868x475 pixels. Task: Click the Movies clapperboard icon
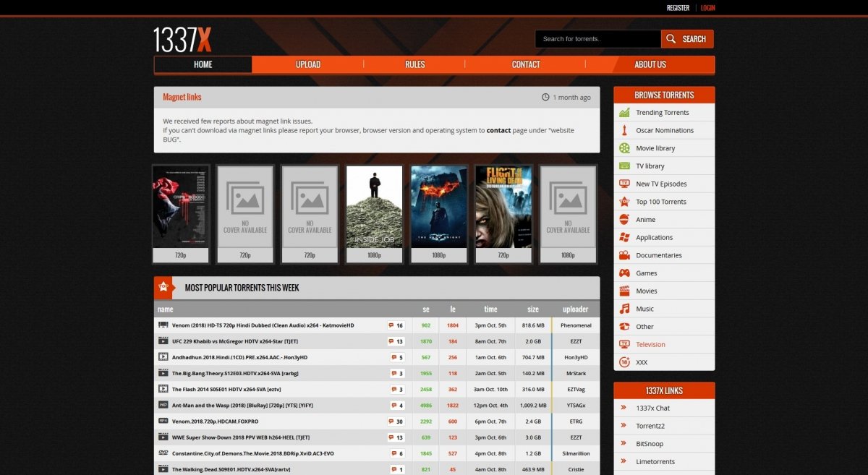(x=624, y=291)
